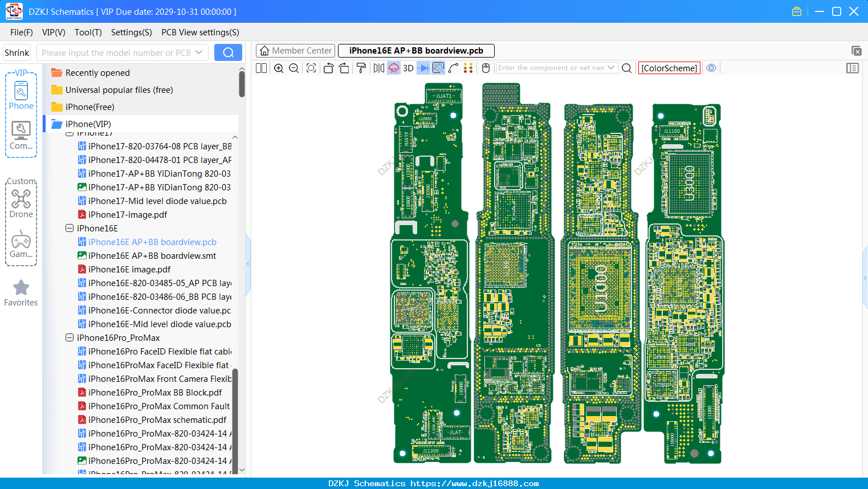Image resolution: width=868 pixels, height=489 pixels.
Task: Switch to 3D view
Action: 408,68
